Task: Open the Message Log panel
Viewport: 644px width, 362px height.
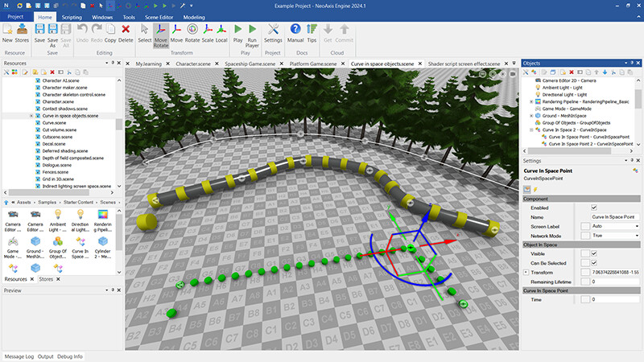Action: coord(19,356)
